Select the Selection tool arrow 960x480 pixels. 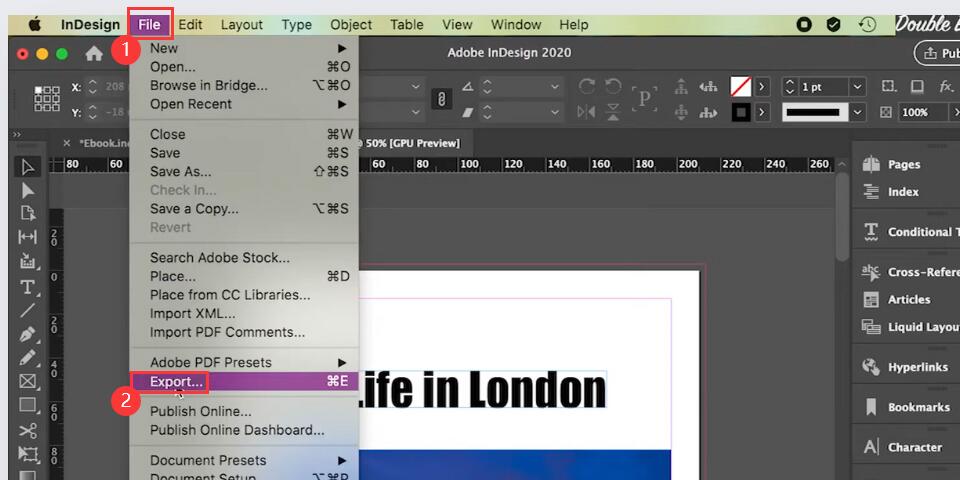click(28, 167)
